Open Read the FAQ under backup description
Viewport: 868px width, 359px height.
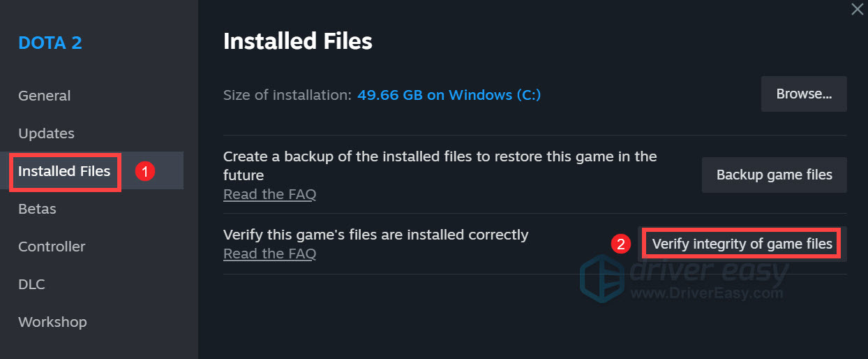269,194
